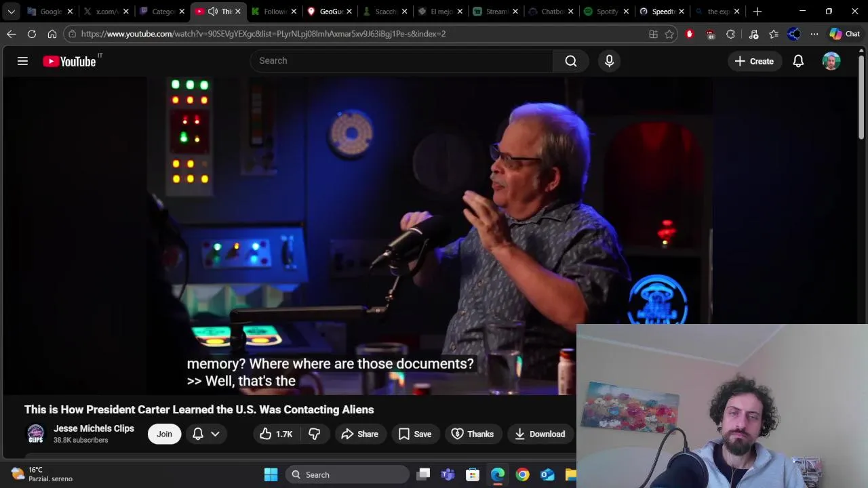This screenshot has height=488, width=868.
Task: Like the video with 1.7K likes
Action: [x=276, y=434]
